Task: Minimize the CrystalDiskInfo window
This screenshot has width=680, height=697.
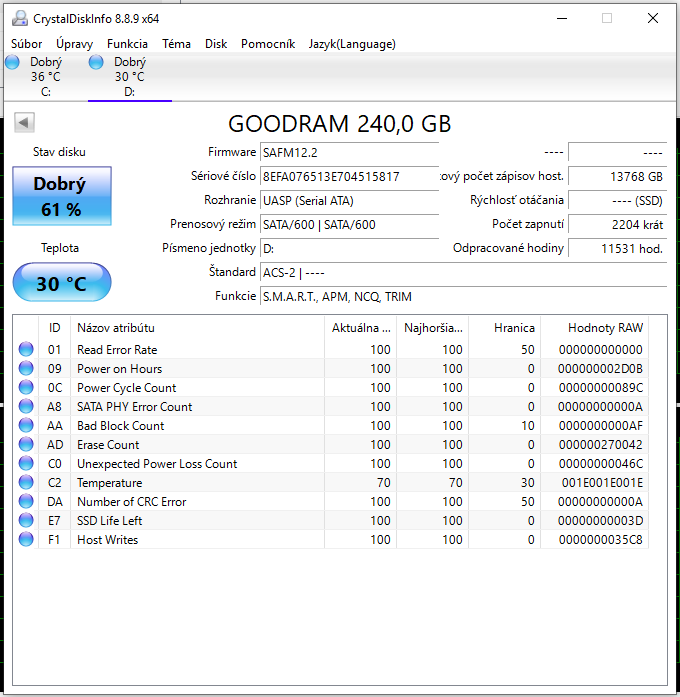Action: pos(562,18)
